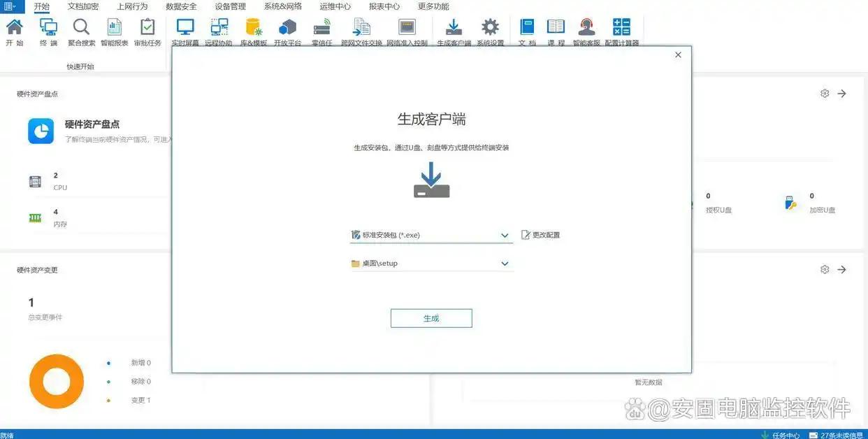Open settings gear of 硬件资产盘点 panel
This screenshot has width=868, height=439.
tap(825, 93)
